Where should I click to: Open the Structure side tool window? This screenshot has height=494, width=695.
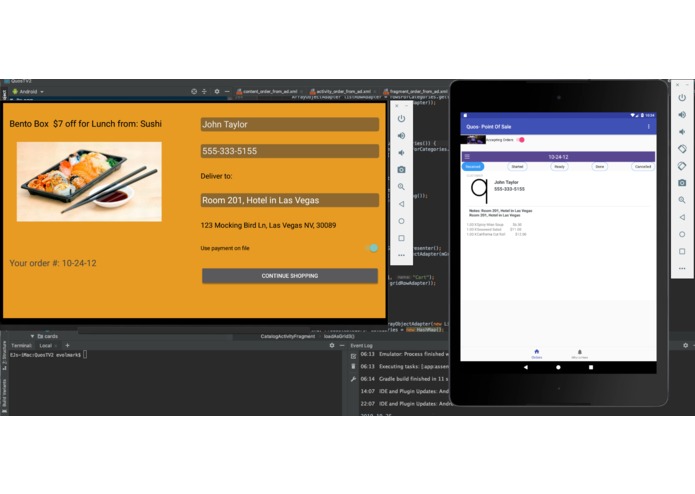click(x=4, y=356)
